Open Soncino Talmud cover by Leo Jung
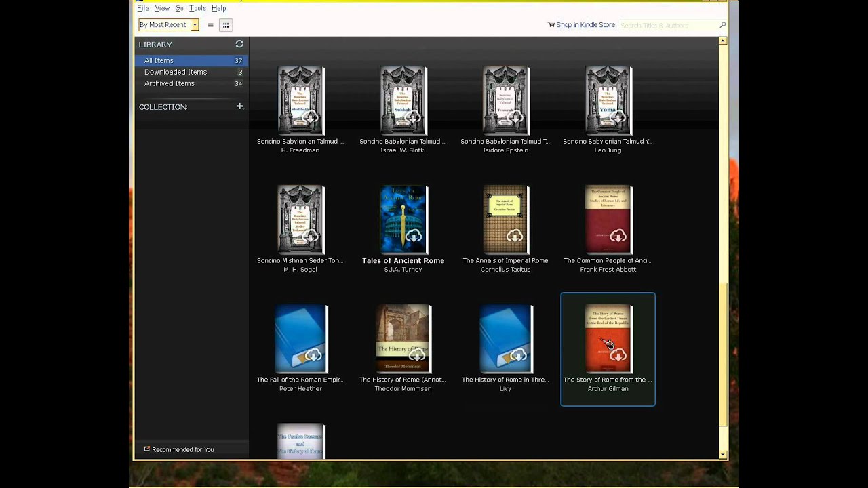 (608, 100)
